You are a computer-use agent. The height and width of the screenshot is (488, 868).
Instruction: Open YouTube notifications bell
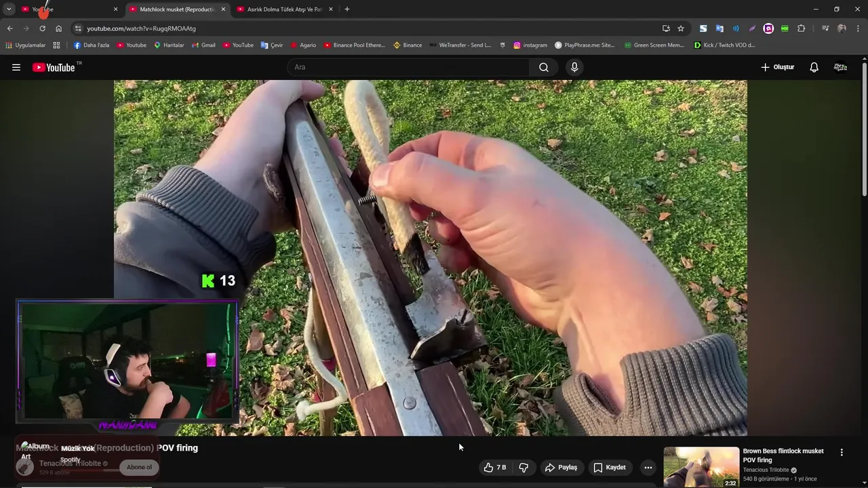pyautogui.click(x=814, y=67)
